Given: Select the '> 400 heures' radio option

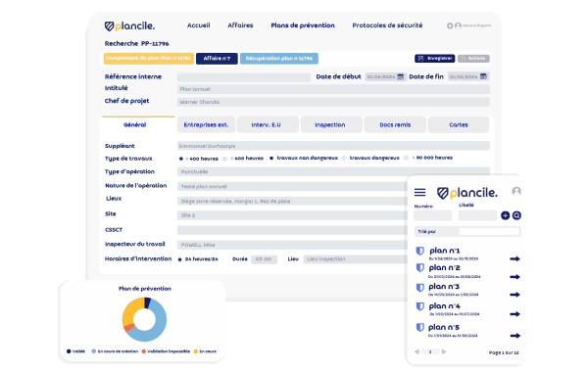Looking at the screenshot, I should (x=225, y=159).
